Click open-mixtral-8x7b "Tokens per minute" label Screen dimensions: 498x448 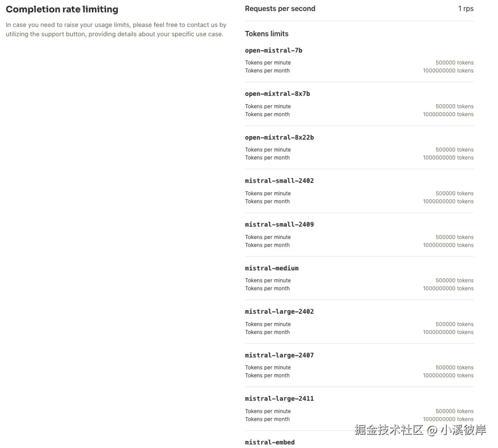tap(268, 107)
